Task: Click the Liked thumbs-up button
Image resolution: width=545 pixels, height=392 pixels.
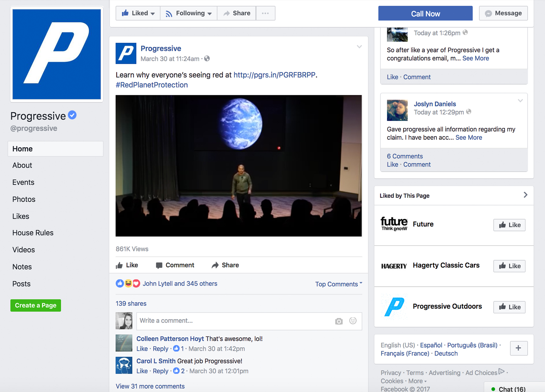Action: pos(138,13)
